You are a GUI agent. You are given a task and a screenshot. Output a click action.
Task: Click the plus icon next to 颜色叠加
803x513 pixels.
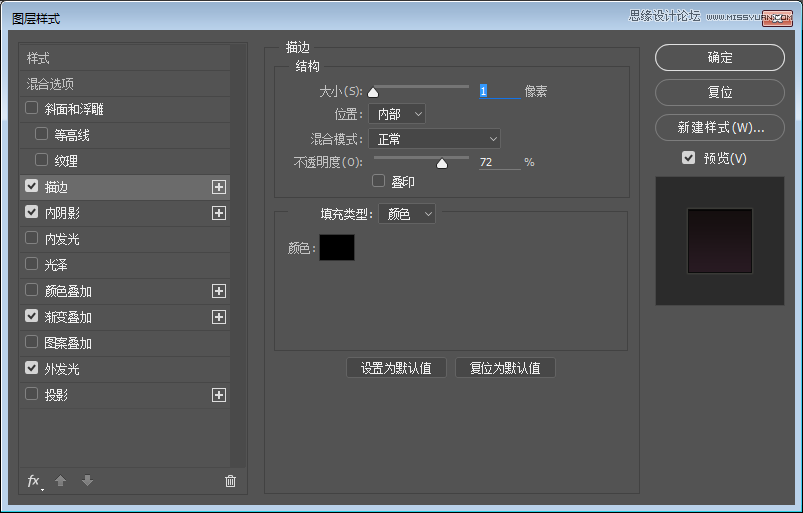pyautogui.click(x=219, y=291)
